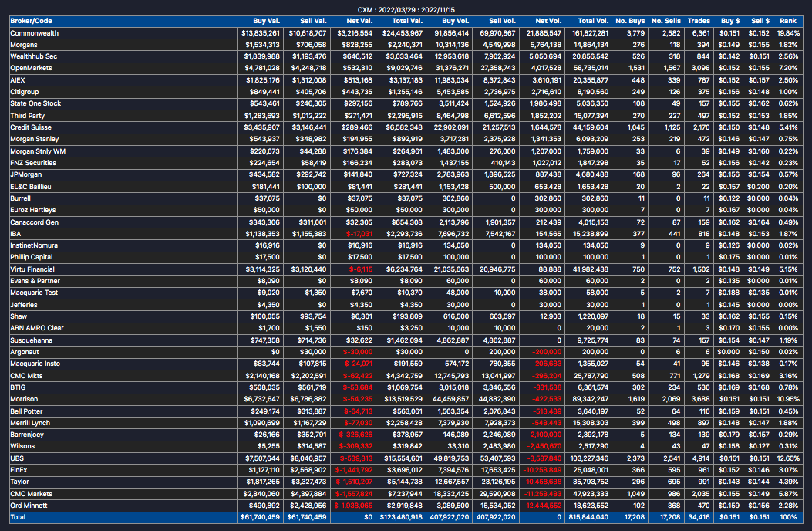
Task: Select the Wealthhub Sec broker name
Action: [x=34, y=56]
